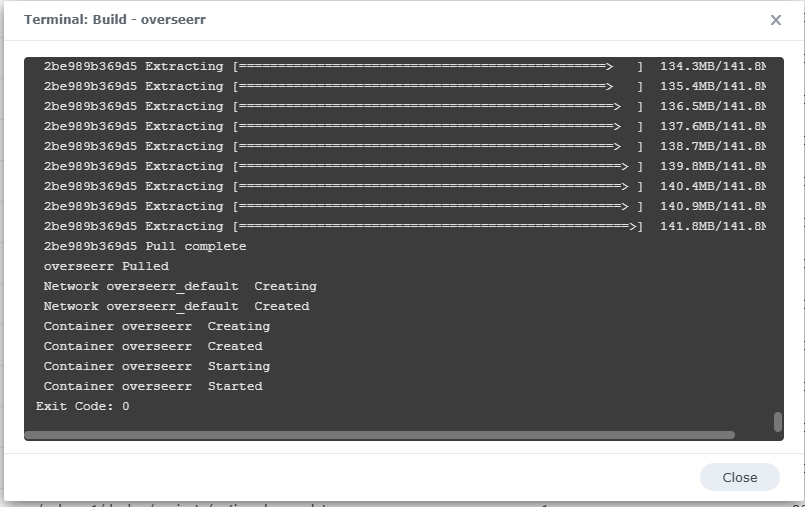
Task: Click the "Network overseerr_default Creating" line
Action: click(180, 286)
